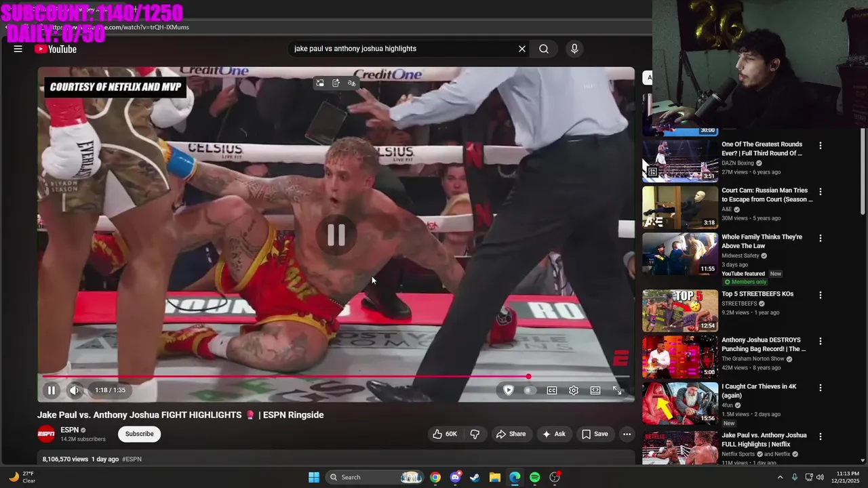Start voice search with the microphone icon

pyautogui.click(x=574, y=49)
